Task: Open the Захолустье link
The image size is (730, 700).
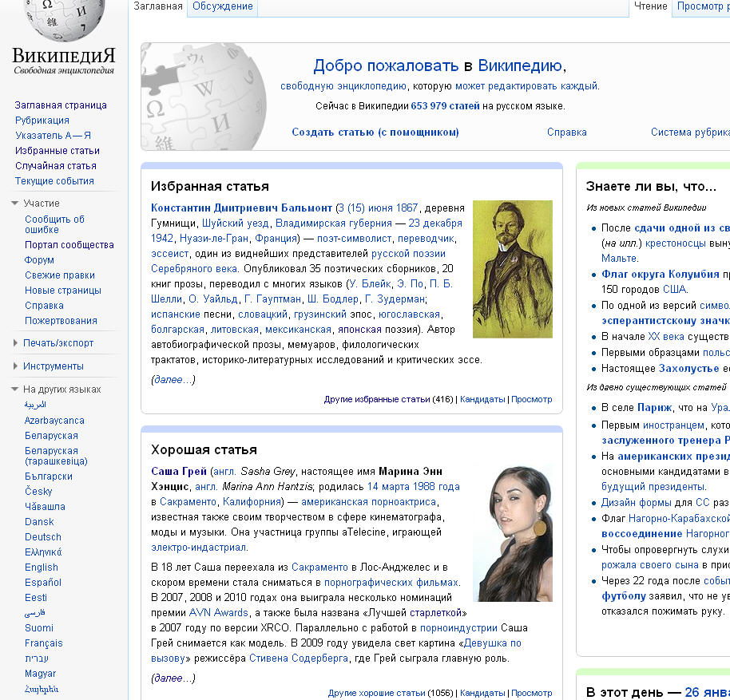Action: pos(689,369)
